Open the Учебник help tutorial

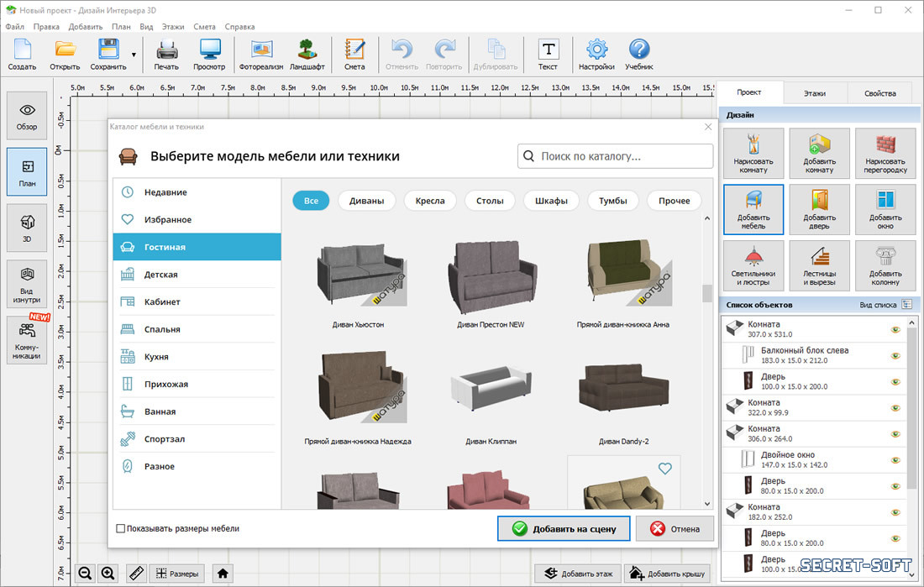click(638, 55)
